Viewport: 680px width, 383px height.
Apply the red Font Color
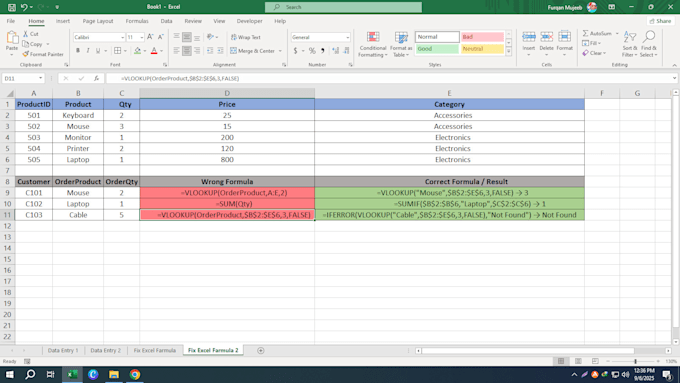(154, 51)
